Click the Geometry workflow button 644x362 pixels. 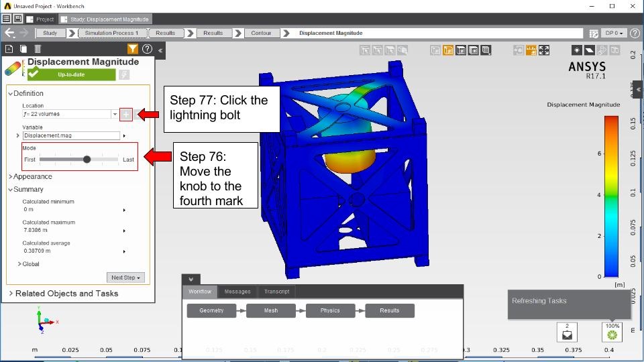211,310
